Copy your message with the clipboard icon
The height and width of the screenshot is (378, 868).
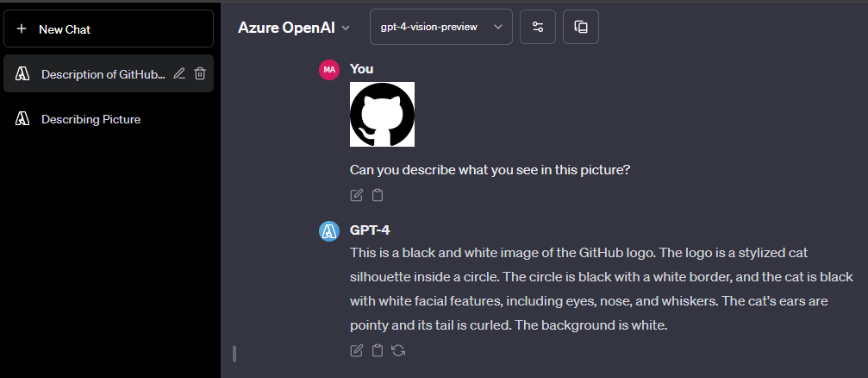[377, 195]
